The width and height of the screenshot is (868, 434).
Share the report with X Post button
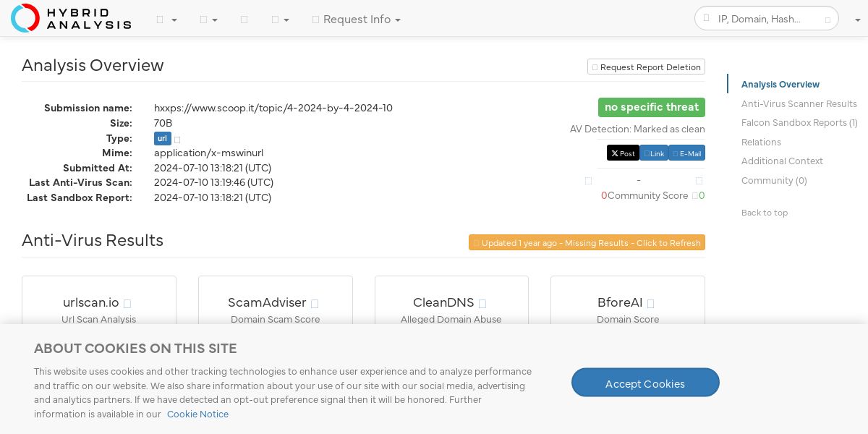coord(623,153)
